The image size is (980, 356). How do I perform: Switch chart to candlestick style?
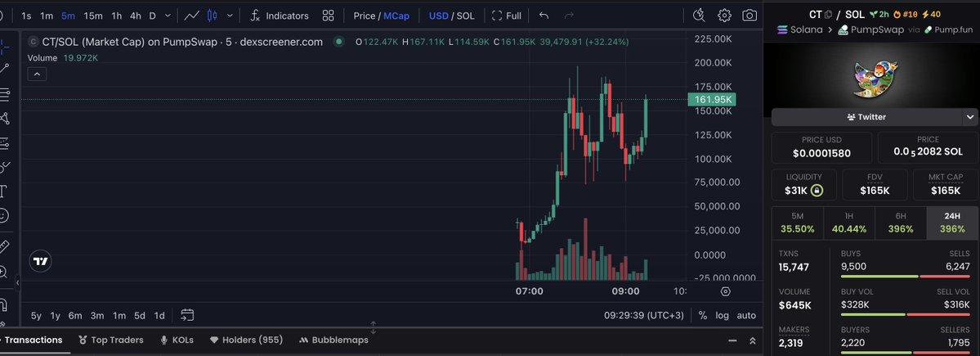[213, 16]
